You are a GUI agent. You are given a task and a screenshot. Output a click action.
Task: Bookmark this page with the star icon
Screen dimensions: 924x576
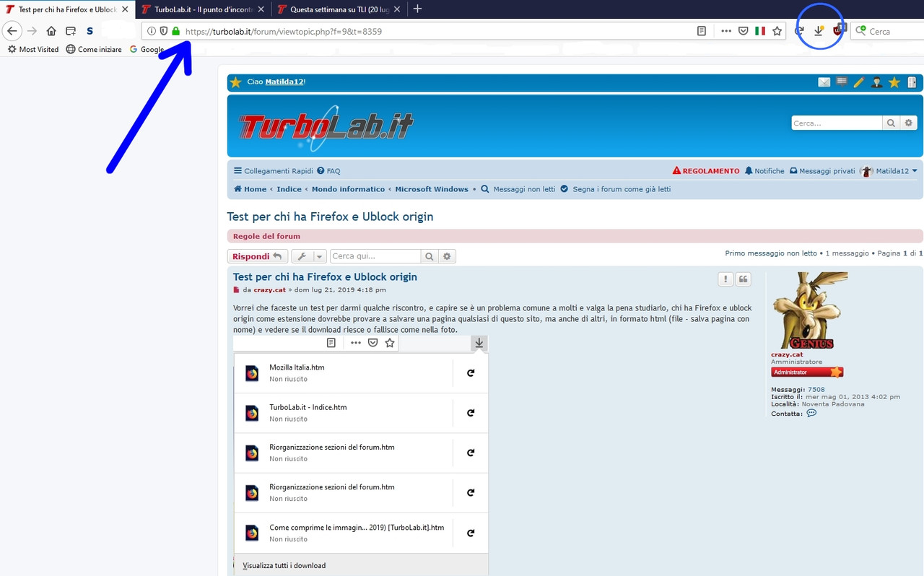pos(777,31)
